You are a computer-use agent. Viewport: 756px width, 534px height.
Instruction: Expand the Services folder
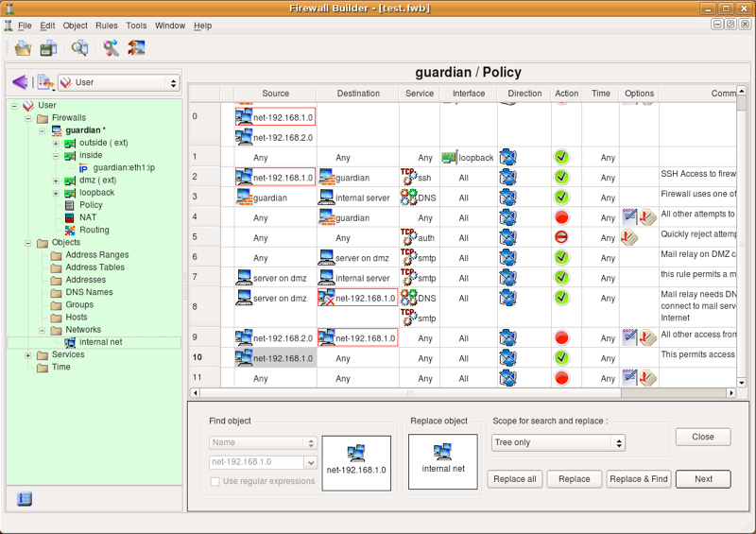28,355
